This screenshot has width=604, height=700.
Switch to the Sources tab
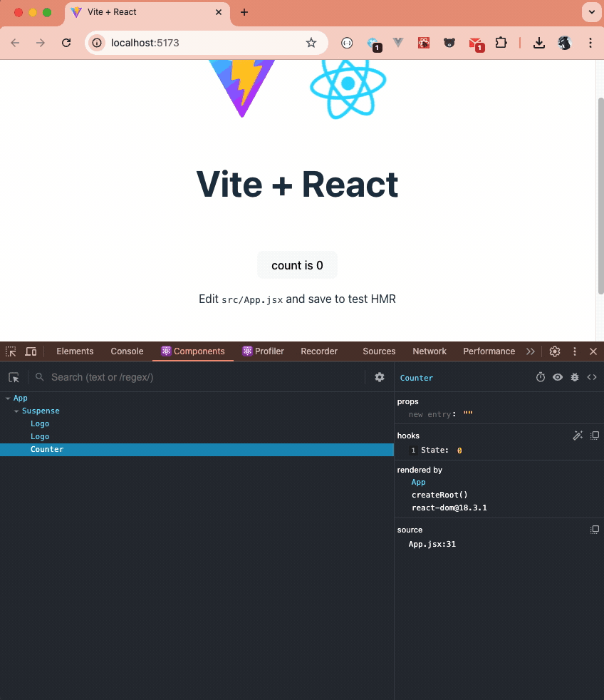379,351
